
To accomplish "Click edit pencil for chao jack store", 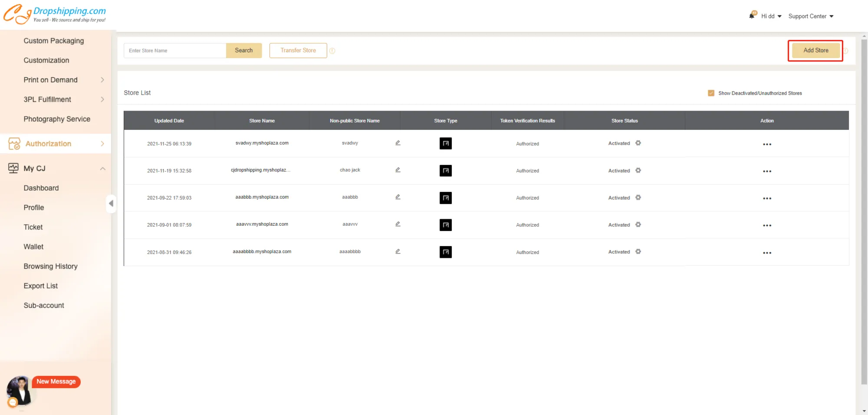I will coord(398,170).
